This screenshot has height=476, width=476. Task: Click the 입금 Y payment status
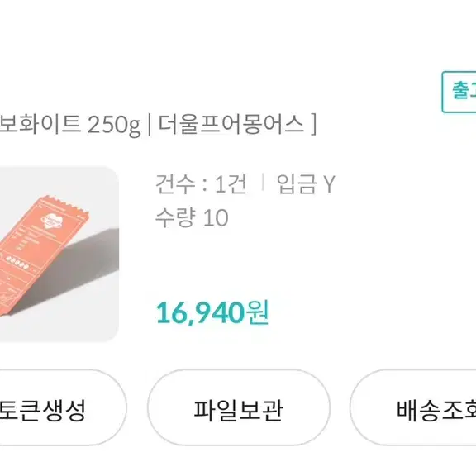point(306,184)
